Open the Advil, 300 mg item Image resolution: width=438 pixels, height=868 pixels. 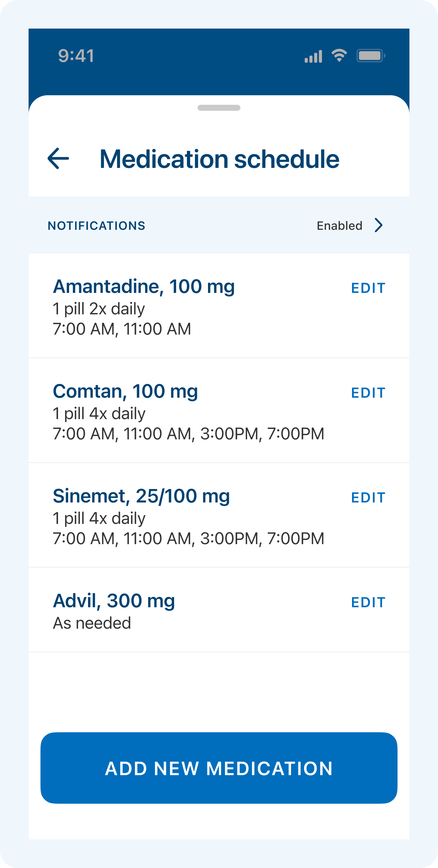[114, 601]
